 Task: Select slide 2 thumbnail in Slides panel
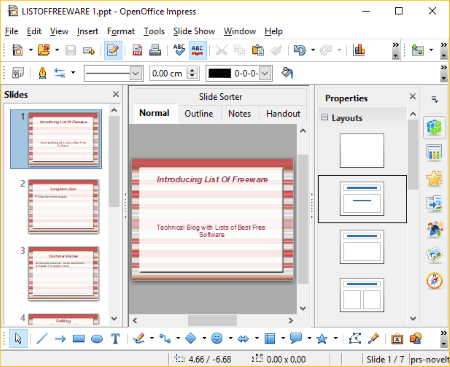click(x=63, y=207)
